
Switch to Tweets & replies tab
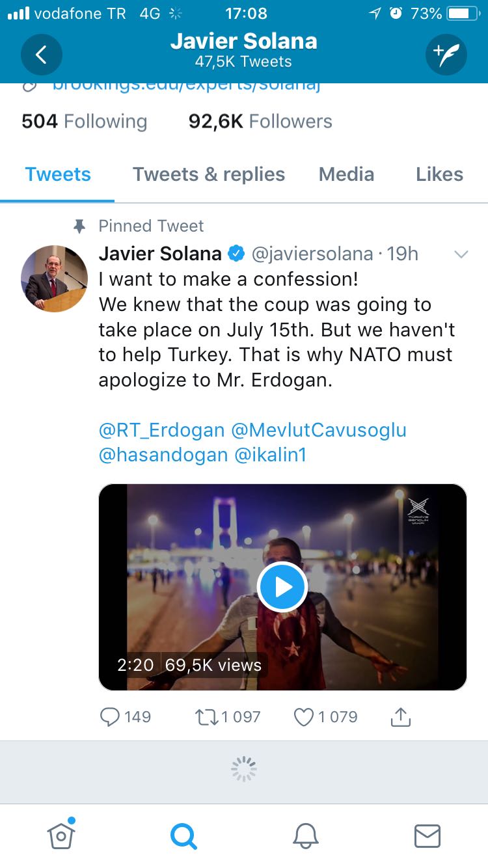tap(209, 174)
